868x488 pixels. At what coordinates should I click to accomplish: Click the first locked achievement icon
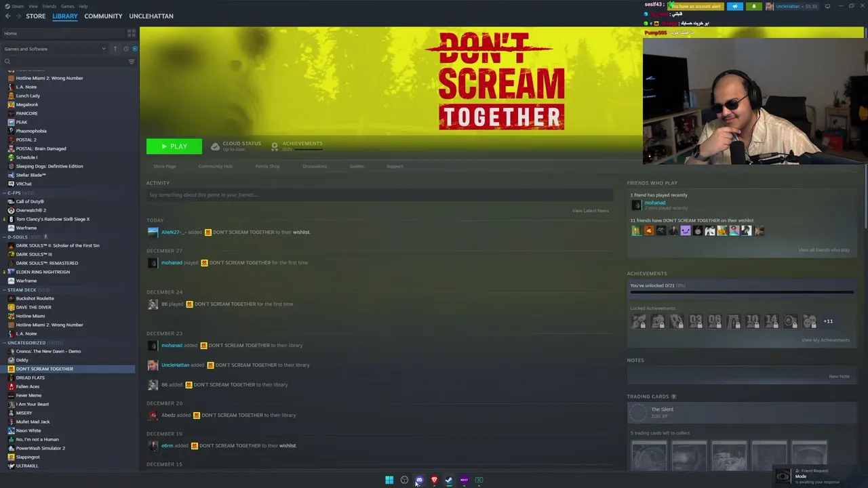pos(639,321)
